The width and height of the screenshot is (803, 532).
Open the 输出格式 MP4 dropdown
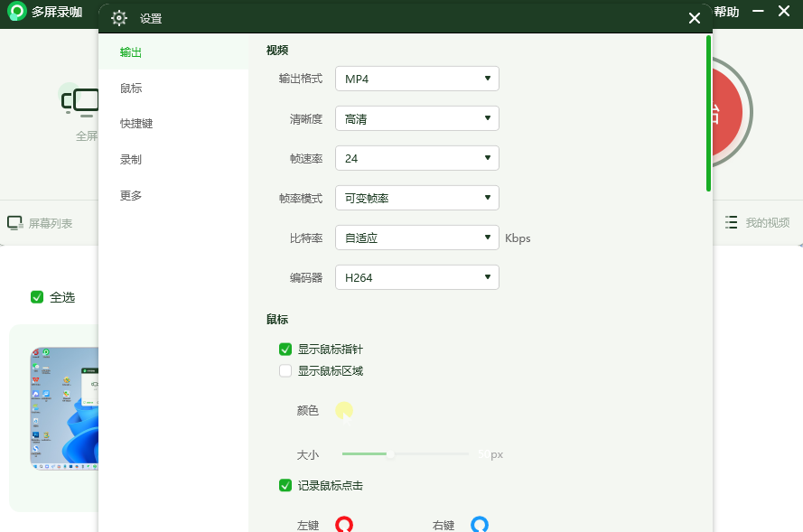pyautogui.click(x=416, y=79)
